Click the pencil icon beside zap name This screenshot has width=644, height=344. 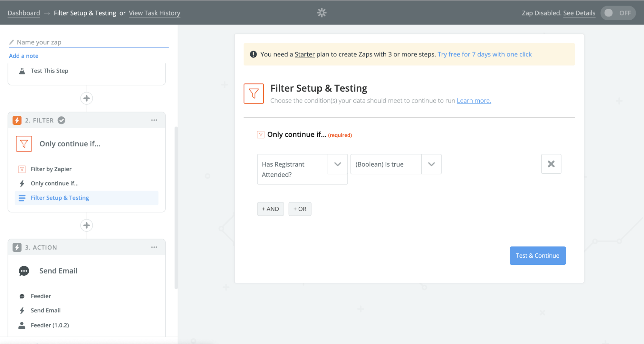point(12,42)
